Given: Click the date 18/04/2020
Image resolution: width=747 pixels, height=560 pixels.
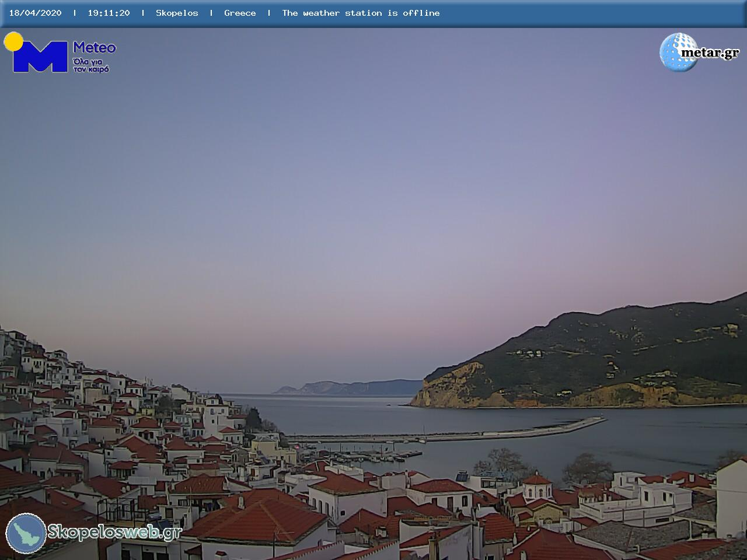Looking at the screenshot, I should [35, 13].
